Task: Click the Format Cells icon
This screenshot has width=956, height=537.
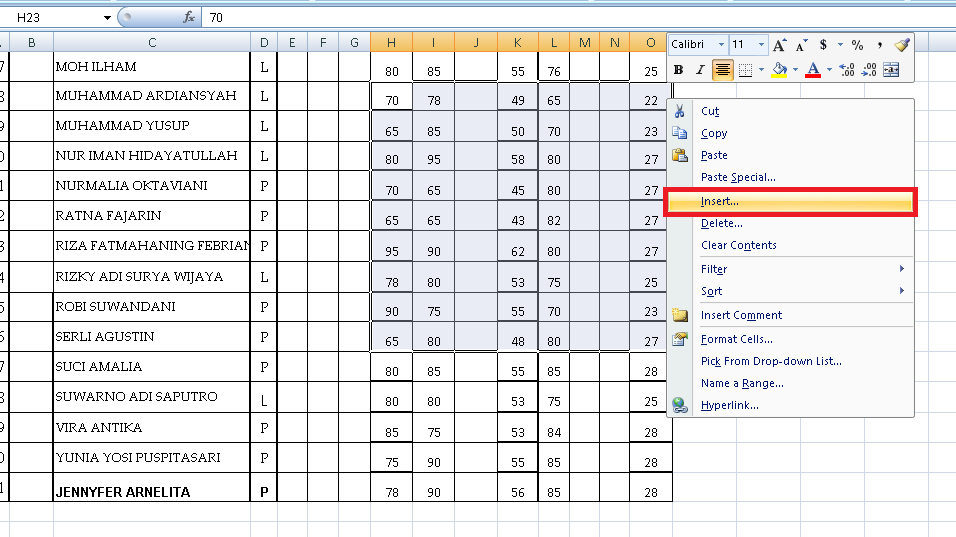Action: (680, 339)
